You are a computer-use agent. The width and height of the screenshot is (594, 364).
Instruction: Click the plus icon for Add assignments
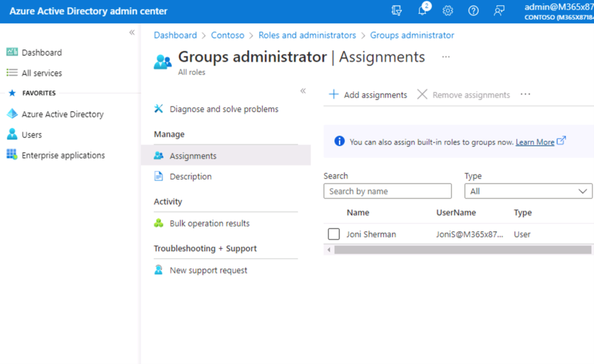click(334, 95)
